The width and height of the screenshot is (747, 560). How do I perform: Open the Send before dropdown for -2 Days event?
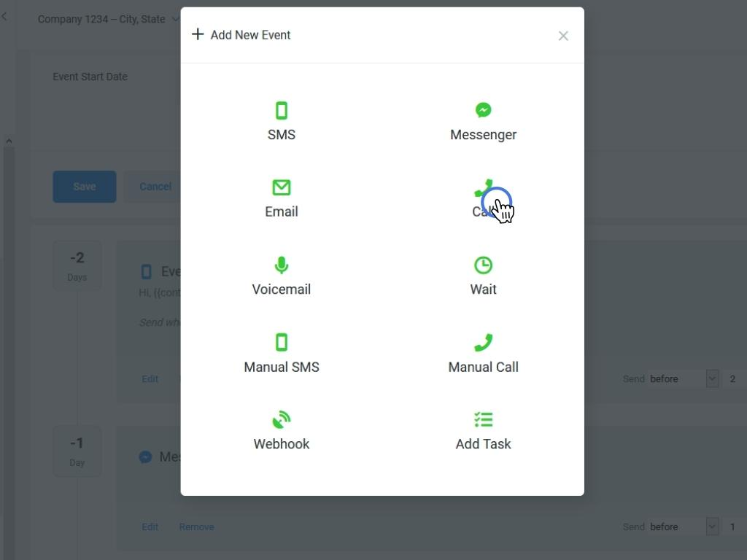point(684,379)
